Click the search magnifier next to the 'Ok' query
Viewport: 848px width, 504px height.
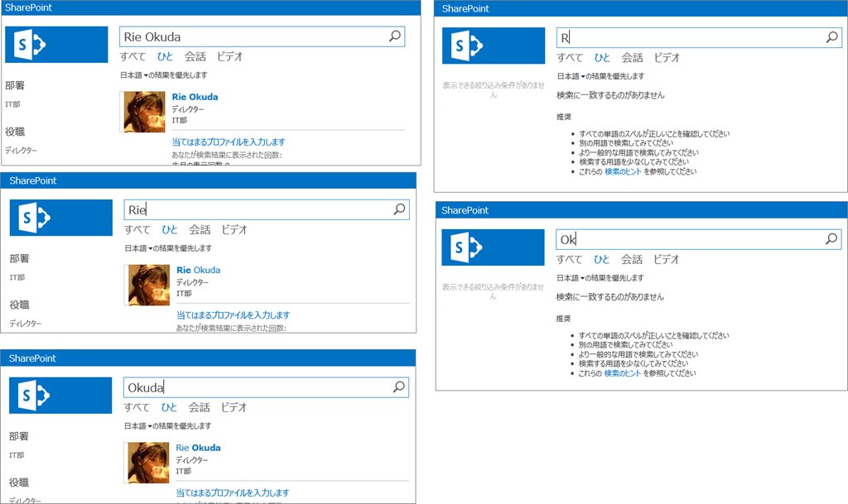(x=831, y=239)
